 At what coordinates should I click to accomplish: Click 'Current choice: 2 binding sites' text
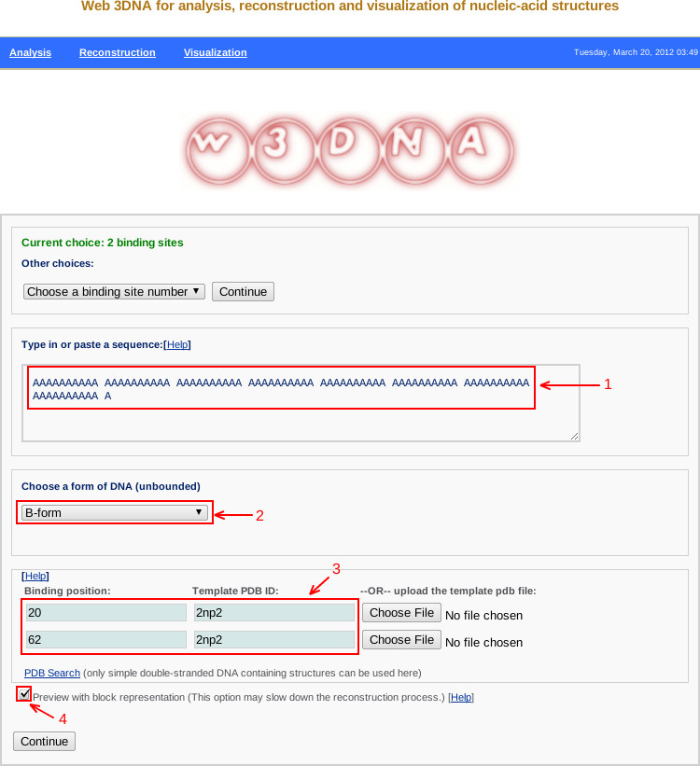coord(102,243)
